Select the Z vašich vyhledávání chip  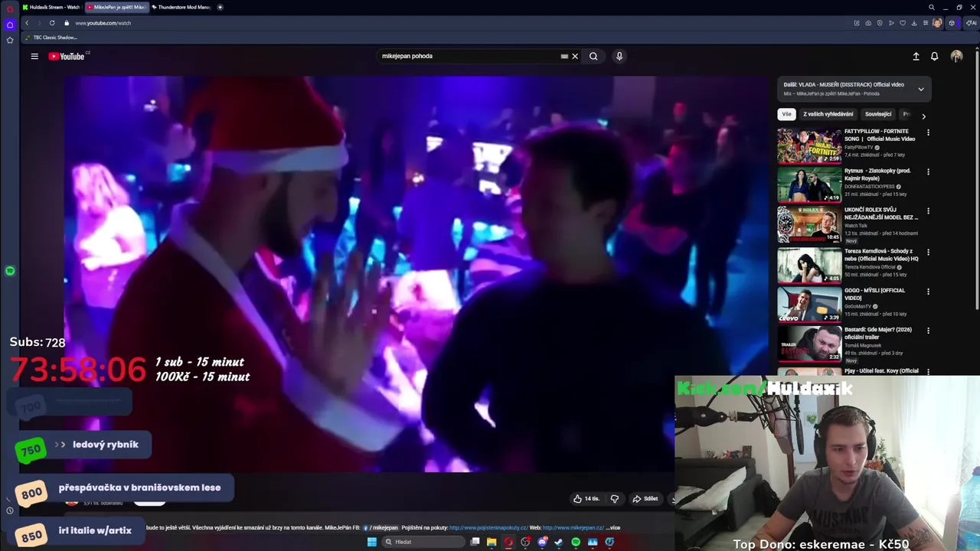pos(828,114)
